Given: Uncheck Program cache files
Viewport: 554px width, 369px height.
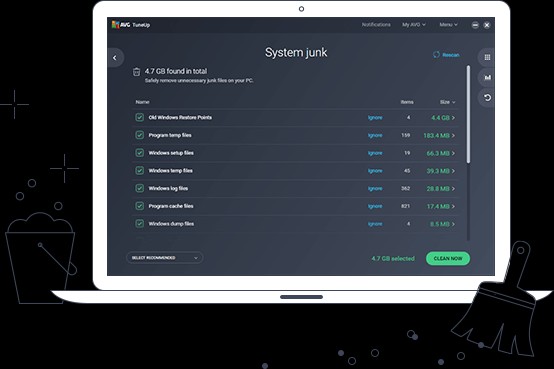Looking at the screenshot, I should 140,206.
